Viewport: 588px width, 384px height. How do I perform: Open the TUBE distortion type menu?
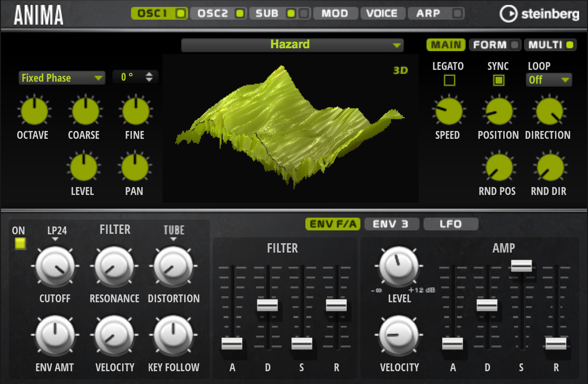(x=174, y=232)
